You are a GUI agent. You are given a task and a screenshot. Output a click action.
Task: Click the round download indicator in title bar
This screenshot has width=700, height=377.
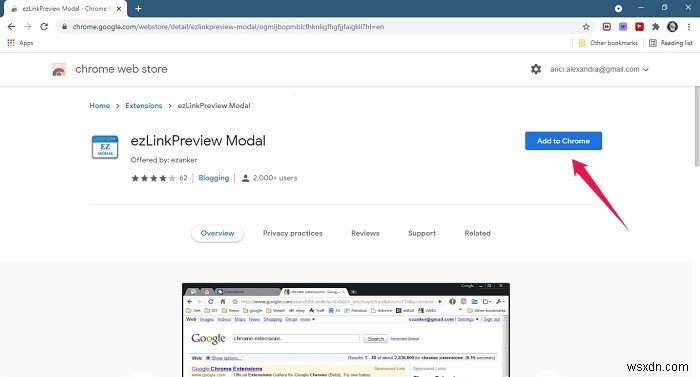[x=618, y=8]
